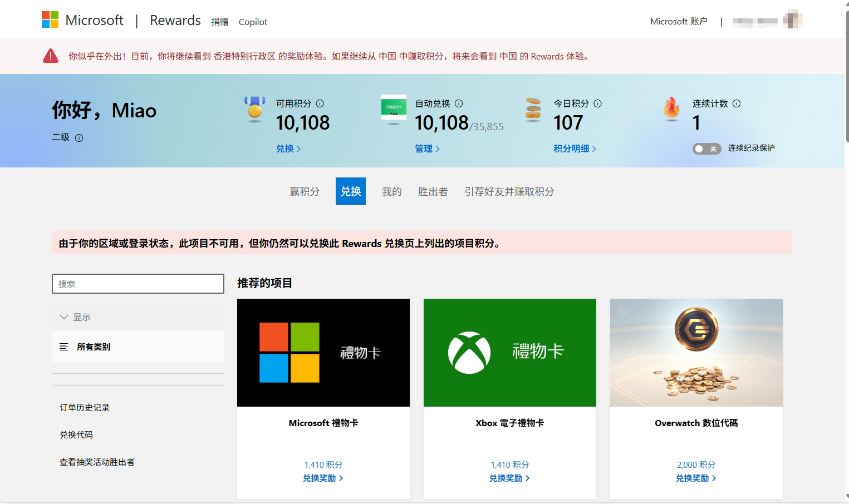The height and width of the screenshot is (504, 849).
Task: Click the list icon beside 所有类别
Action: [x=63, y=347]
